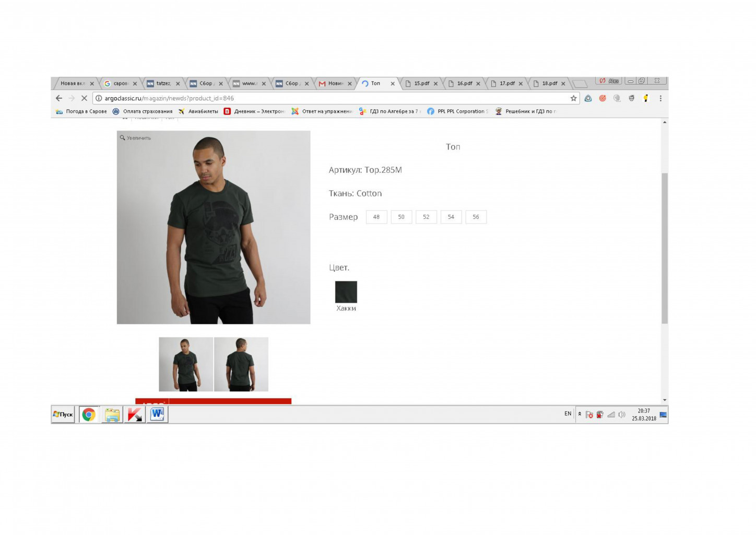Open a new tab with the new-tab button
The width and height of the screenshot is (756, 535).
[x=580, y=84]
